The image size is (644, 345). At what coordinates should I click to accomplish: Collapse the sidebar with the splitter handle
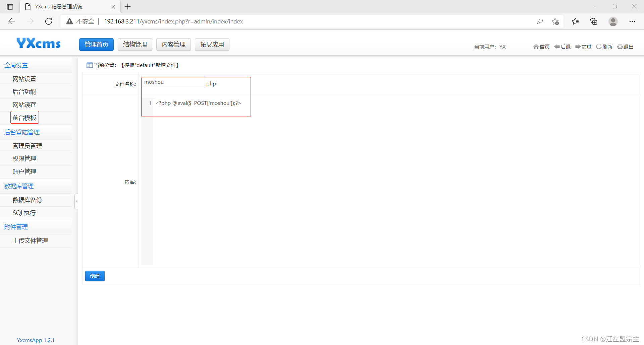(76, 201)
